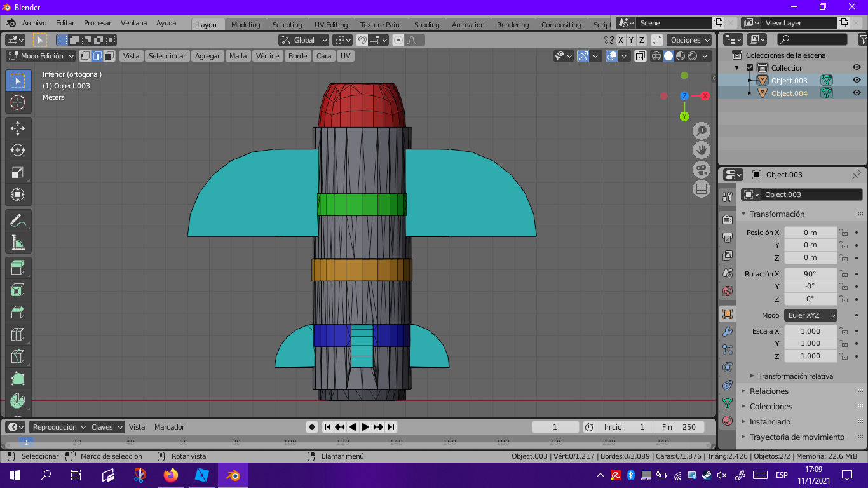Toggle X-ray view button
Screen dimensions: 868x488
coord(641,56)
